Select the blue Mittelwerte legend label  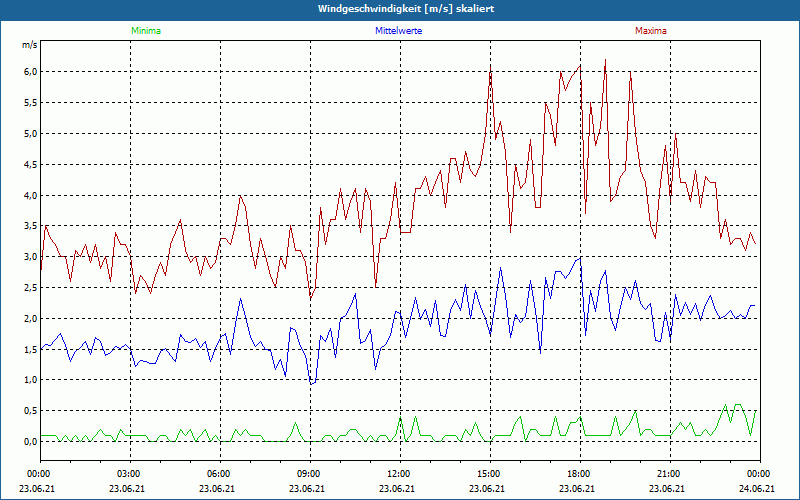tap(398, 31)
